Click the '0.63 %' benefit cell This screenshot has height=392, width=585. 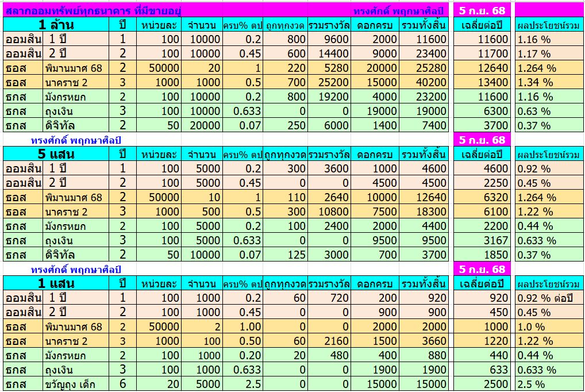[549, 111]
